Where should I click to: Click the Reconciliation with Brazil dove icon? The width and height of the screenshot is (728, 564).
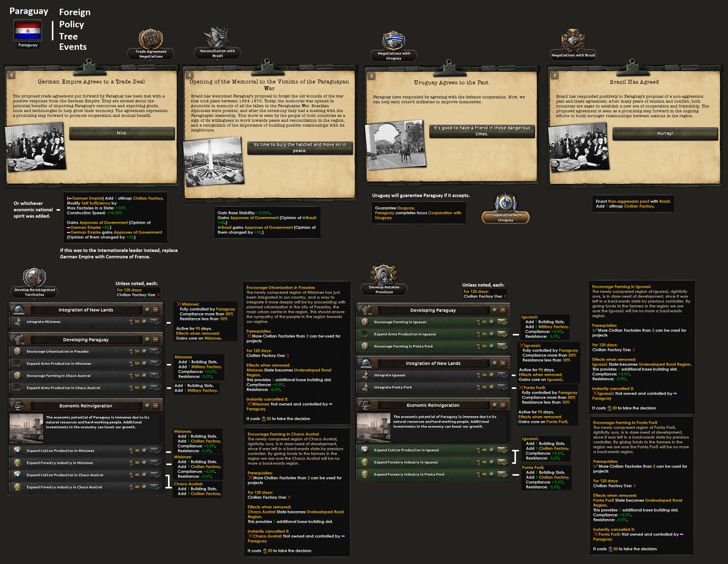coord(217,37)
